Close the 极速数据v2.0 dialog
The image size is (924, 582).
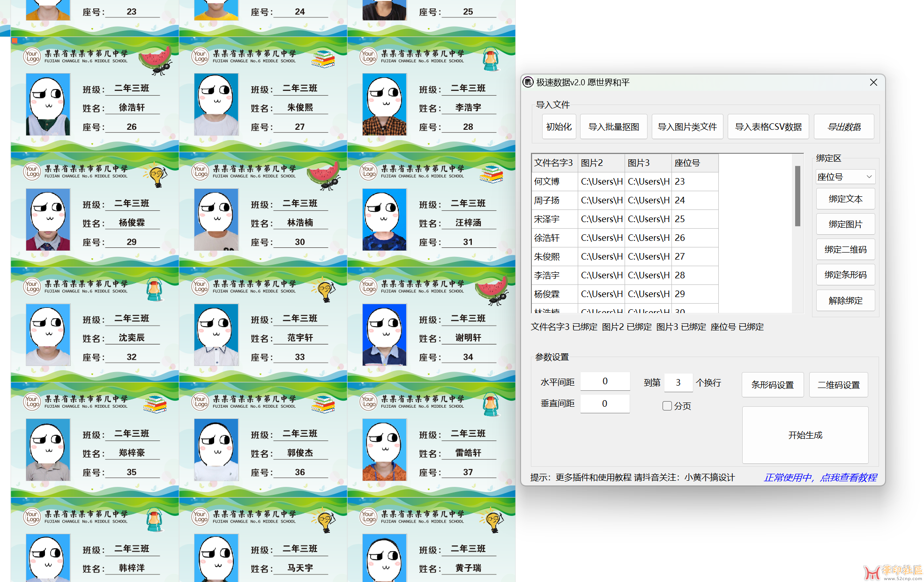[873, 82]
